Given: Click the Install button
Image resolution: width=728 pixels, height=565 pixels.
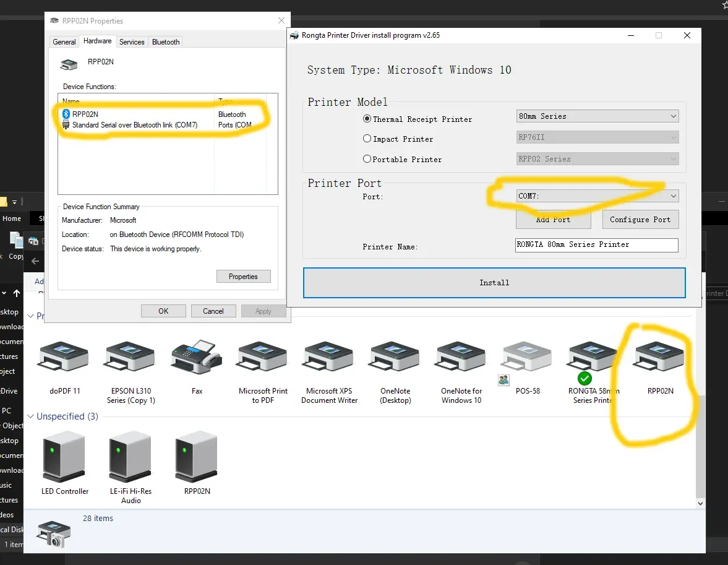Looking at the screenshot, I should click(x=494, y=282).
